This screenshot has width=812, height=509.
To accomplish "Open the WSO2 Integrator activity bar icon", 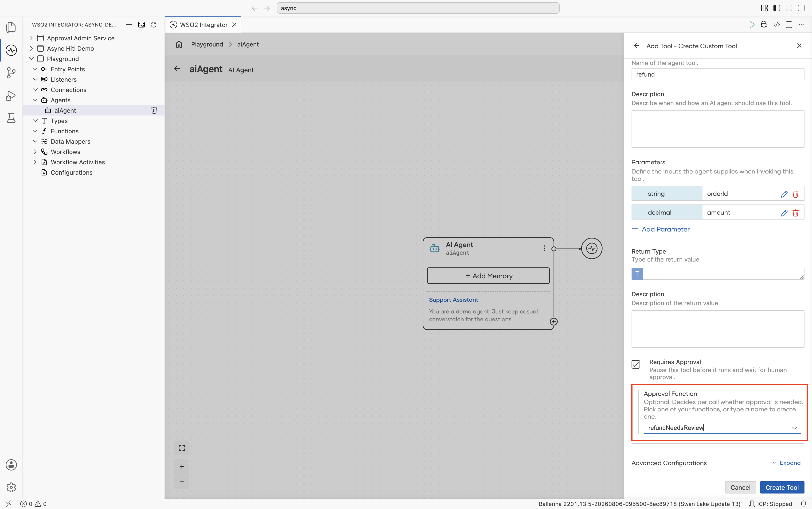I will pos(11,50).
